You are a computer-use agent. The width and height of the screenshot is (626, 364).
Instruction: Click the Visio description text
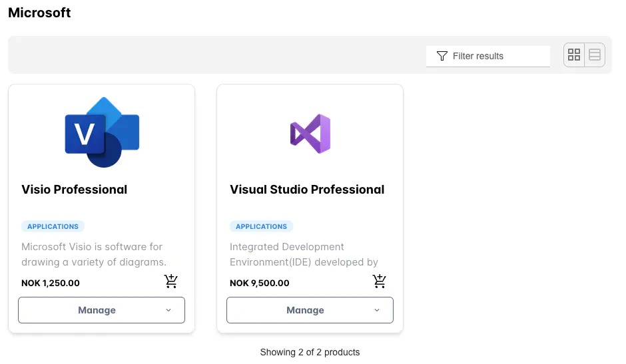94,254
